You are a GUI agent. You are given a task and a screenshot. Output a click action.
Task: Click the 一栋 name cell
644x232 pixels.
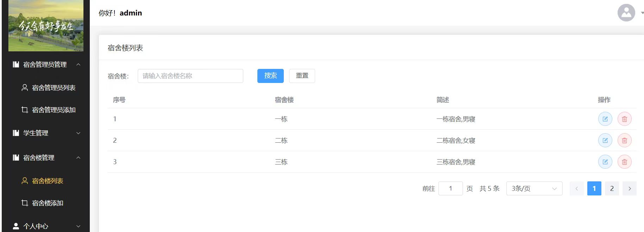tap(281, 119)
